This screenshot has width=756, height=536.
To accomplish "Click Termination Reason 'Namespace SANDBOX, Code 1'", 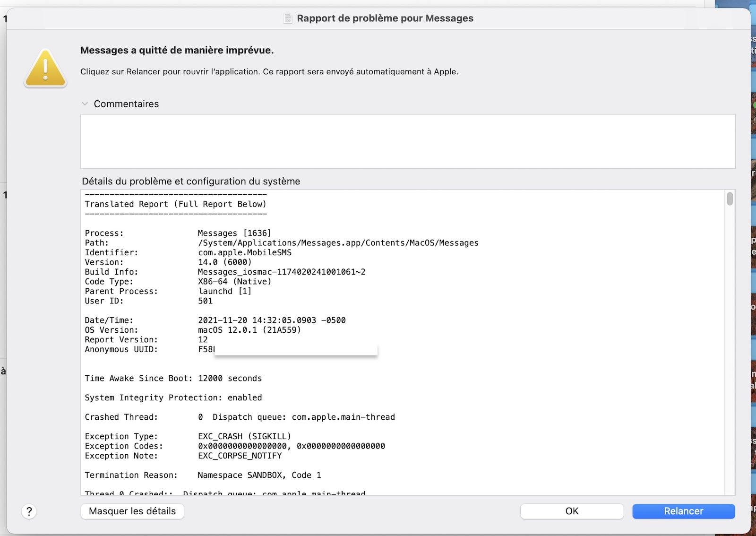I will 259,475.
